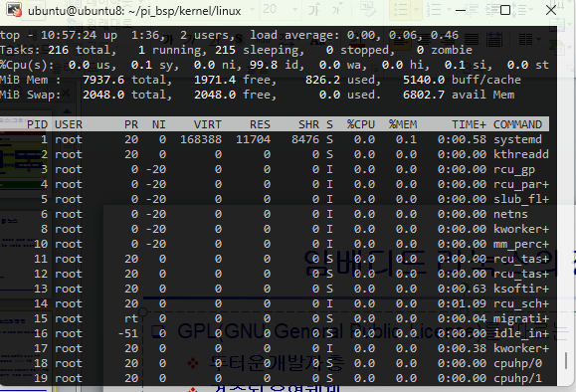Close the ubuntu@ubuntu8 terminal window
Screen dimensions: 576x392
551,10
